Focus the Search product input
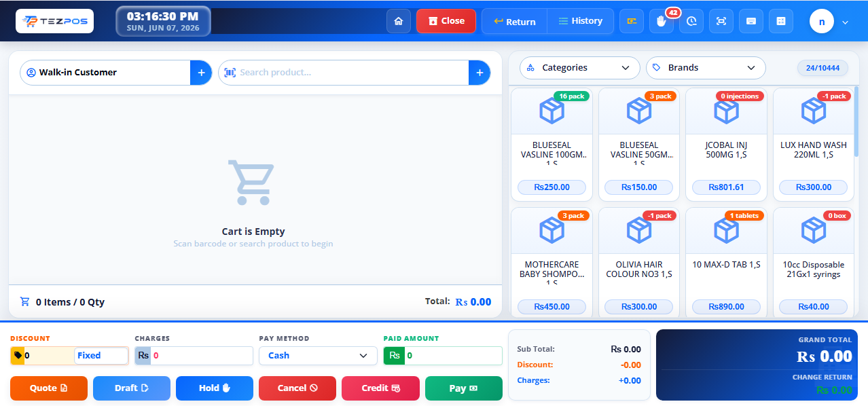This screenshot has height=406, width=868. point(352,73)
